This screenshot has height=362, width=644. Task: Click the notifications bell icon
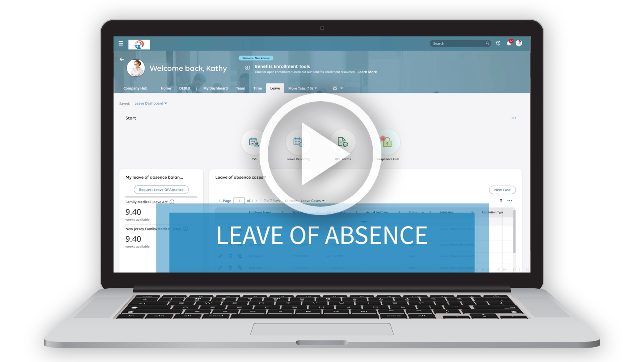tap(508, 43)
